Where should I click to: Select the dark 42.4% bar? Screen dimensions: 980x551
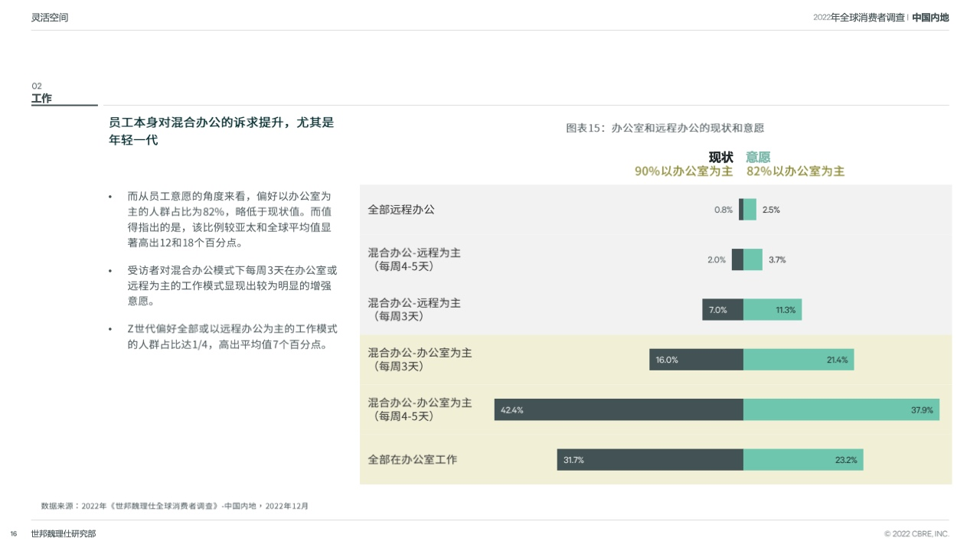pos(619,409)
